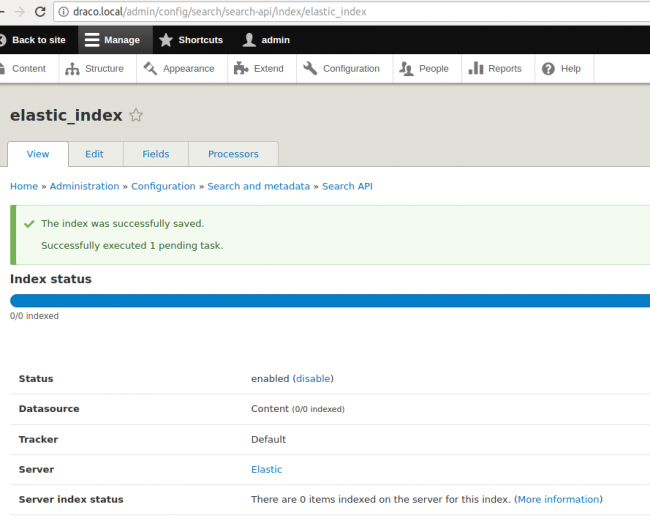The width and height of the screenshot is (650, 521).
Task: Click the star icon beside elastic_index title
Action: point(136,116)
